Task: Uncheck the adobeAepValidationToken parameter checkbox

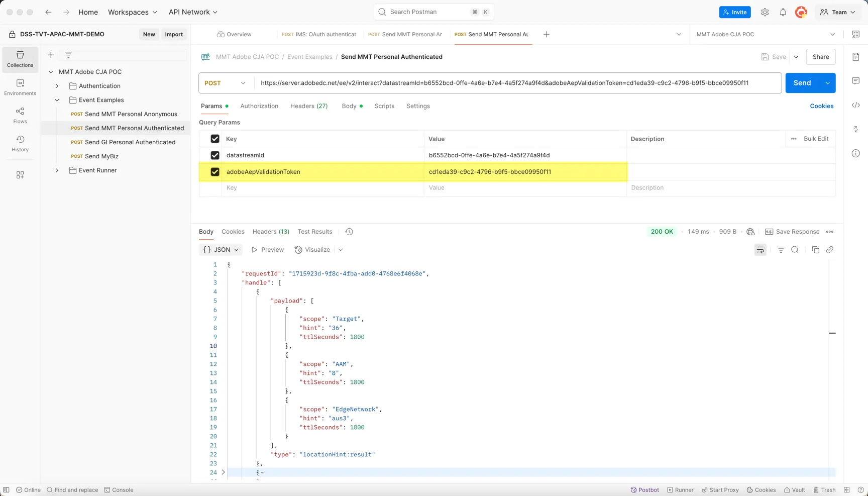Action: [x=215, y=172]
